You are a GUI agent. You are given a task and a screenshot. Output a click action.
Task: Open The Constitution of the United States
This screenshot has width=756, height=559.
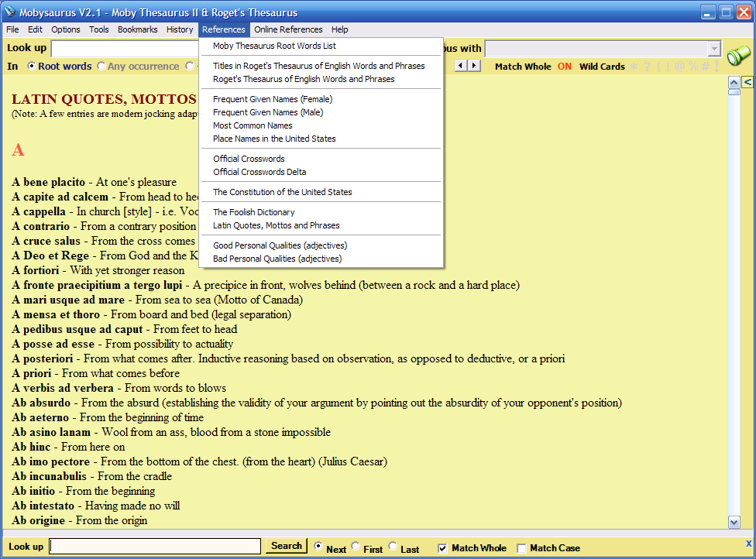pos(321,192)
